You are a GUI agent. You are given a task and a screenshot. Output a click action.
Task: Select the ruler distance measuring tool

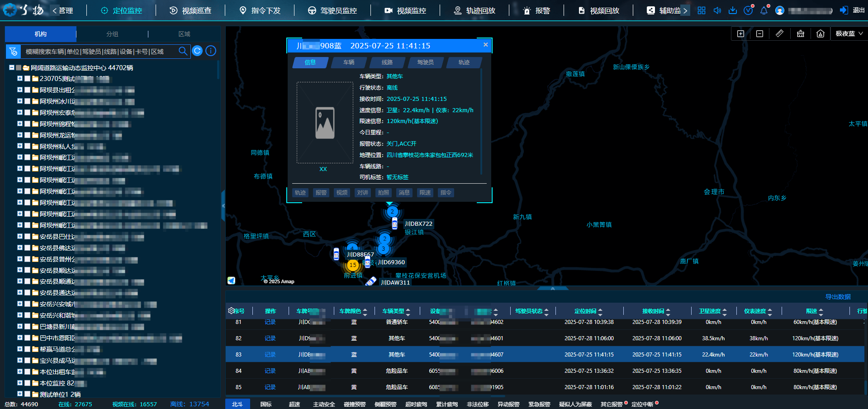point(779,34)
